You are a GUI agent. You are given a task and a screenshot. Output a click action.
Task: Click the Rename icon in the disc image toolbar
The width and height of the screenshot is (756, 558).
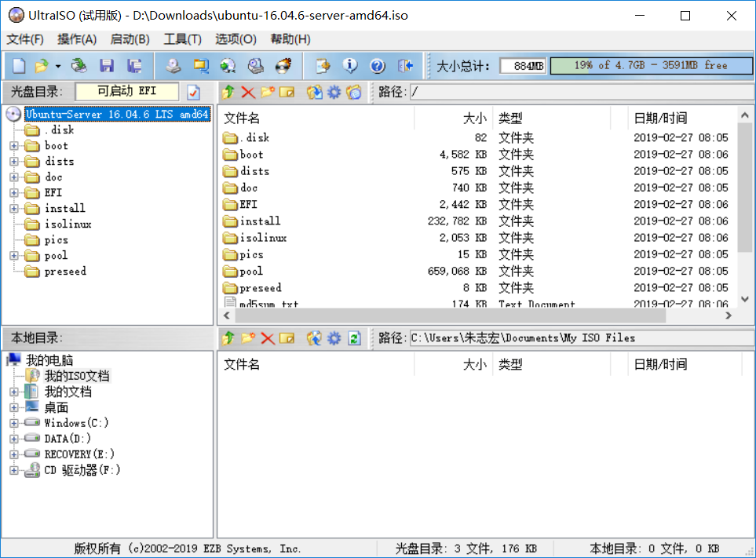coord(287,92)
